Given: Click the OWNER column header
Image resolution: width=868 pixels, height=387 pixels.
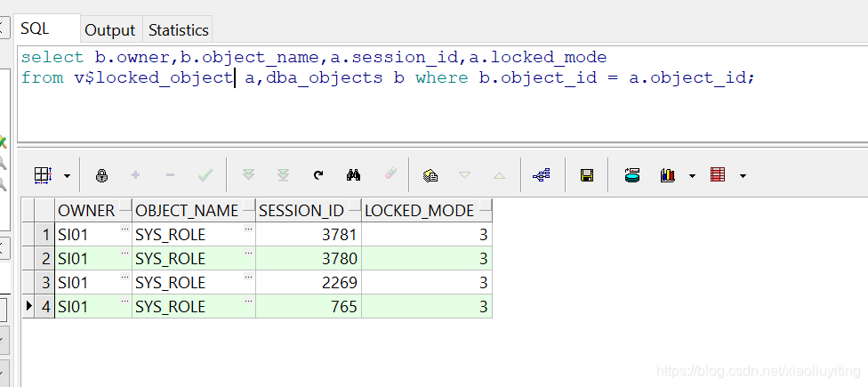Looking at the screenshot, I should pyautogui.click(x=93, y=210).
